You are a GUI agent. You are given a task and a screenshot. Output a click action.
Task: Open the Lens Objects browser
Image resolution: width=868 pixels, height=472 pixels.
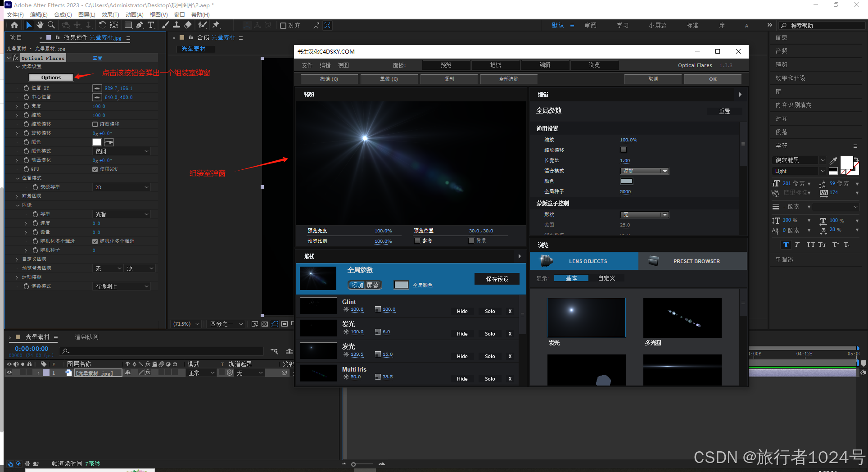584,261
